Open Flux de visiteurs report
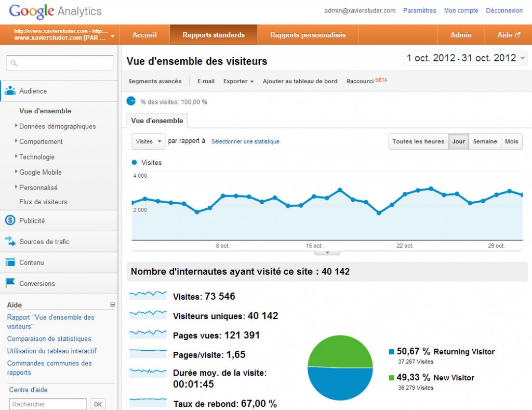Image resolution: width=532 pixels, height=410 pixels. click(x=43, y=202)
